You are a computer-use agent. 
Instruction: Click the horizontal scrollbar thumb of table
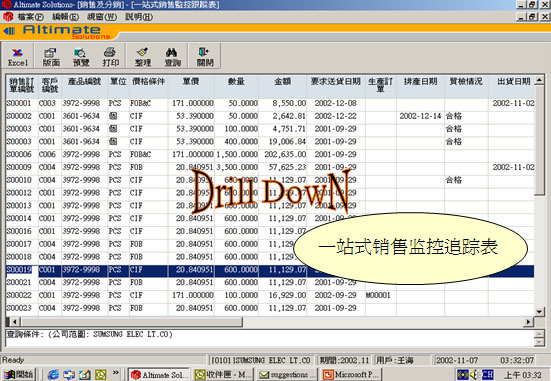132,322
